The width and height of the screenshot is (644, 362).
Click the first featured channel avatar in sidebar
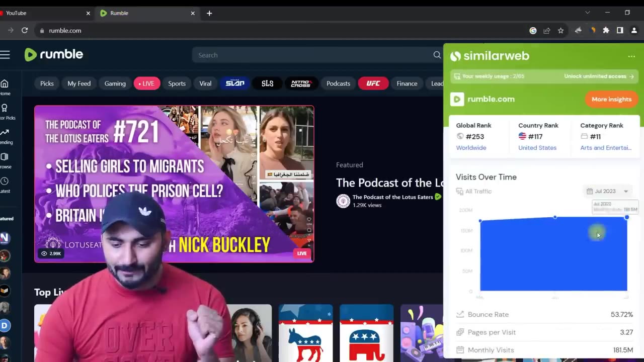coord(5,238)
